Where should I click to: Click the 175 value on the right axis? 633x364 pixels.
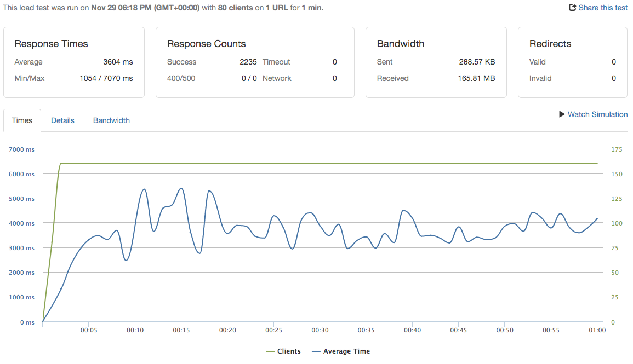click(615, 149)
